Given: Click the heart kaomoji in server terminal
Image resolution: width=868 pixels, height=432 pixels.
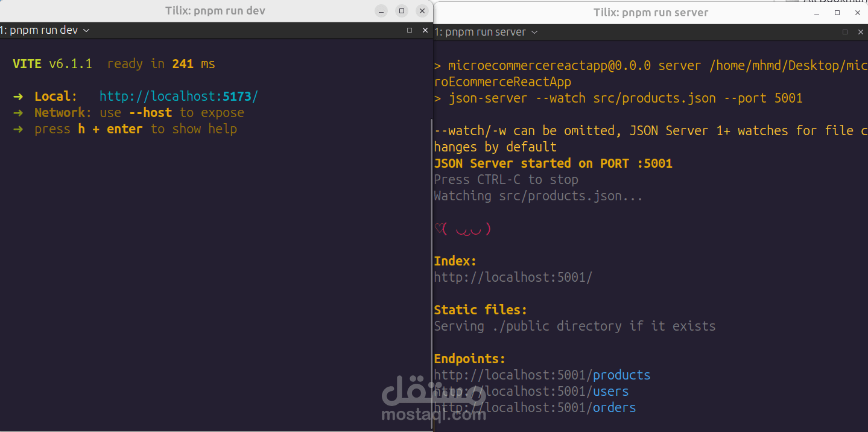Looking at the screenshot, I should (x=463, y=229).
